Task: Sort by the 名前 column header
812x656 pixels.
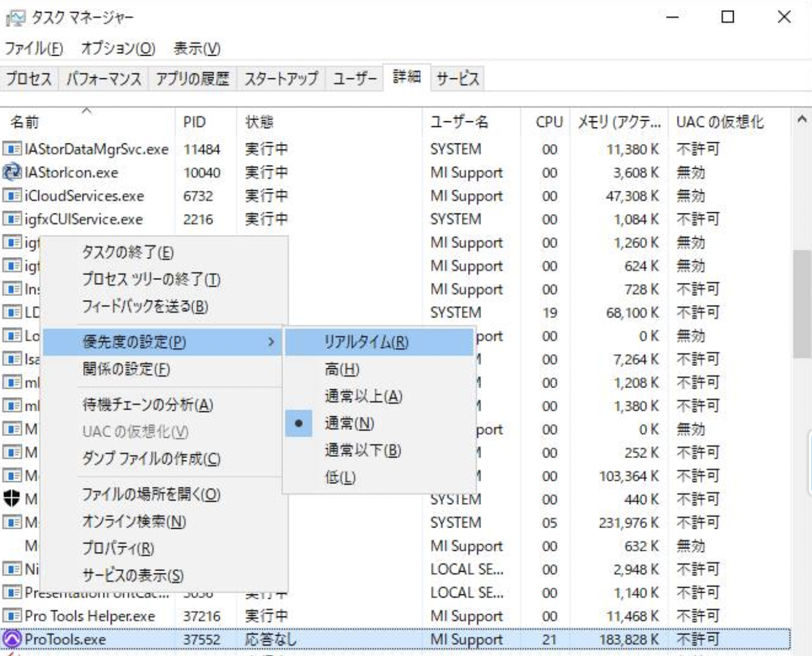Action: pos(87,122)
